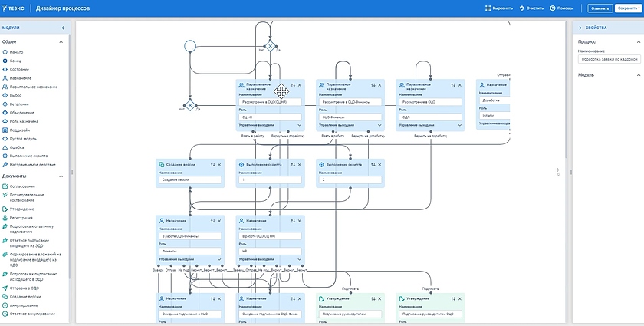Click reorder arrows on 'Рассмотрение в ОЦО-Финансы' node
Viewport: 644px width, 326px height.
tap(371, 84)
